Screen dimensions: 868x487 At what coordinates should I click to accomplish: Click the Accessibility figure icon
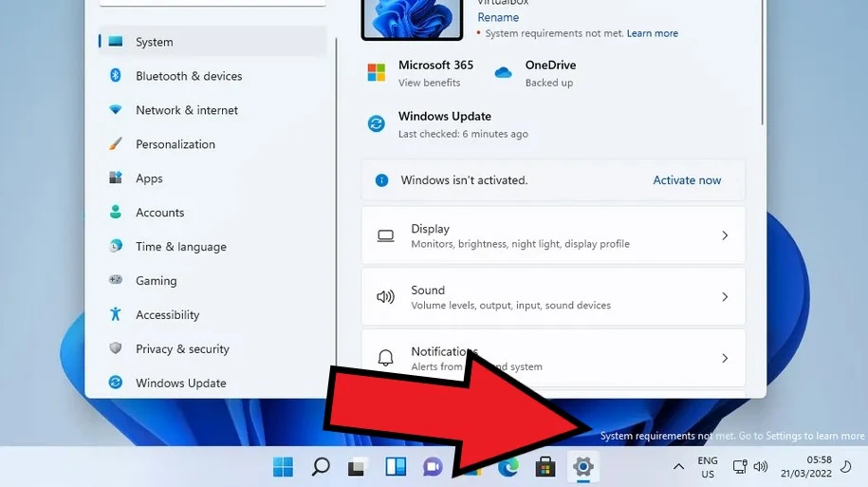[115, 314]
